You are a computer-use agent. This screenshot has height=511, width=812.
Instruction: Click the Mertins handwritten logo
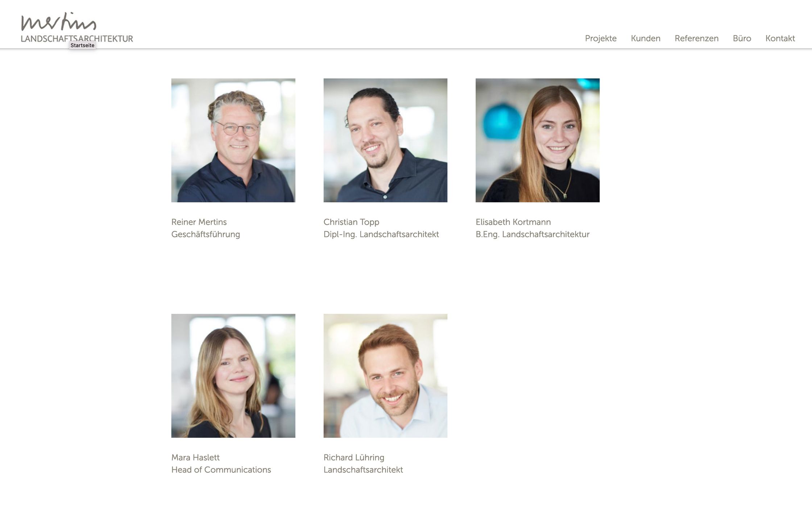tap(59, 21)
